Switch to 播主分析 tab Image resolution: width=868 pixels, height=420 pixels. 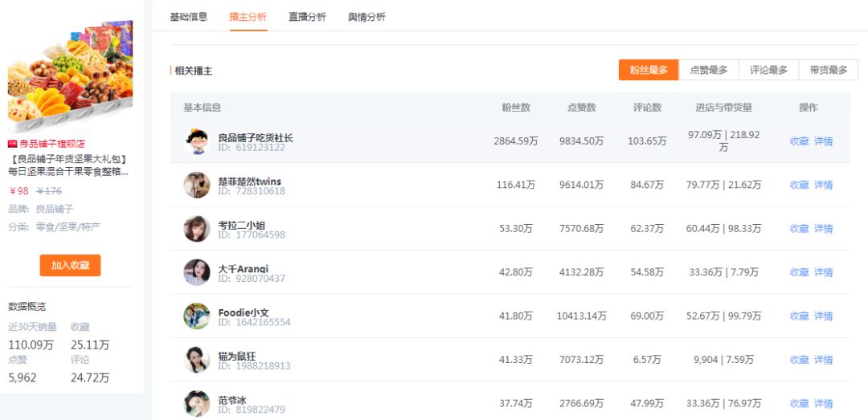(x=248, y=17)
